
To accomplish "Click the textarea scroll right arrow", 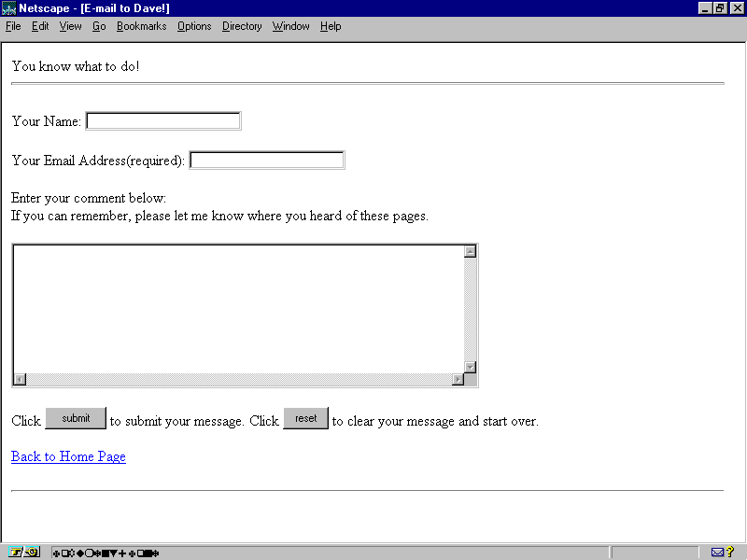I will point(458,379).
